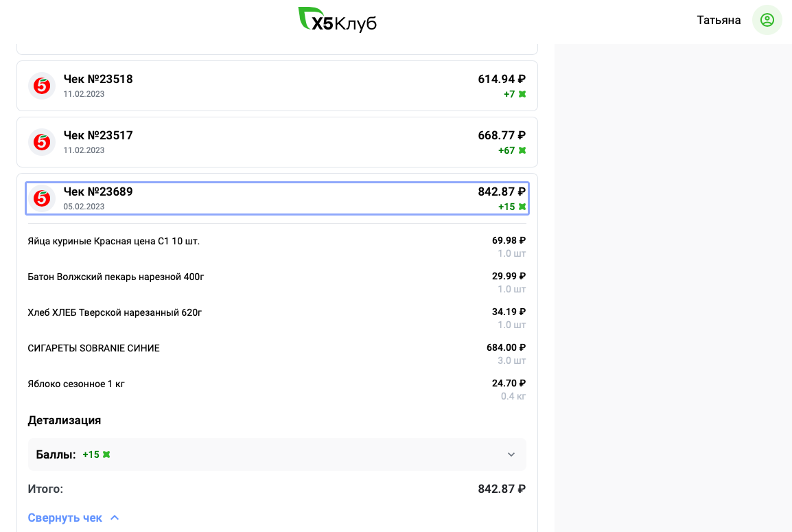
Task: Click Pyaterochka icon on receipt №23517
Action: tap(42, 142)
